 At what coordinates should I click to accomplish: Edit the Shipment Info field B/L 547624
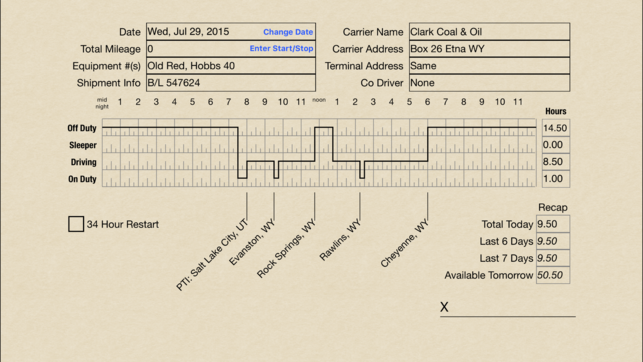coord(231,83)
